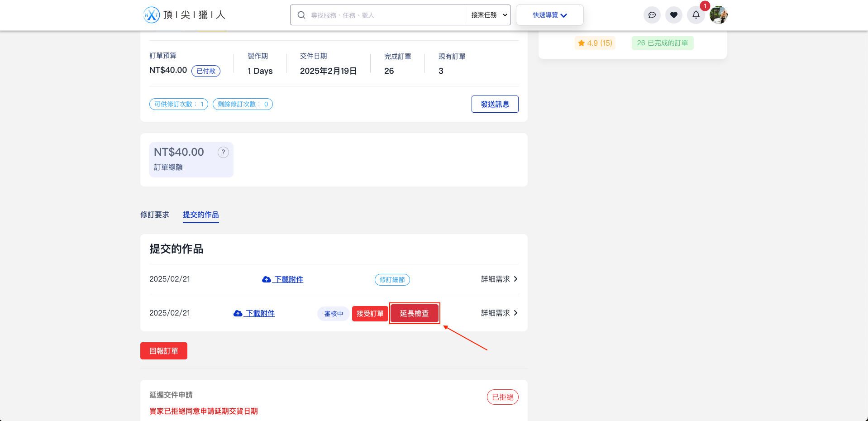This screenshot has height=421, width=868.
Task: Open the chat messages icon
Action: (x=652, y=15)
